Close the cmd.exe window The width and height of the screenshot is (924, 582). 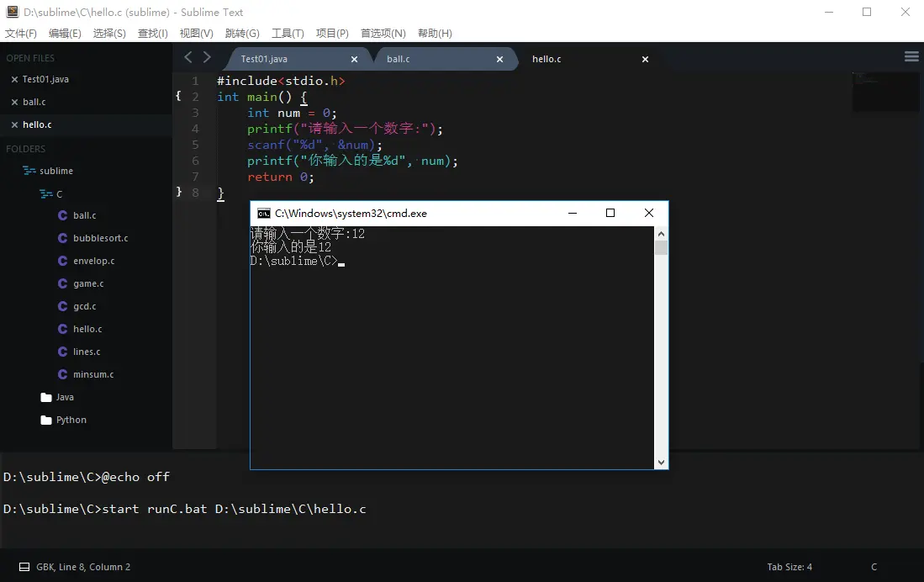click(649, 214)
